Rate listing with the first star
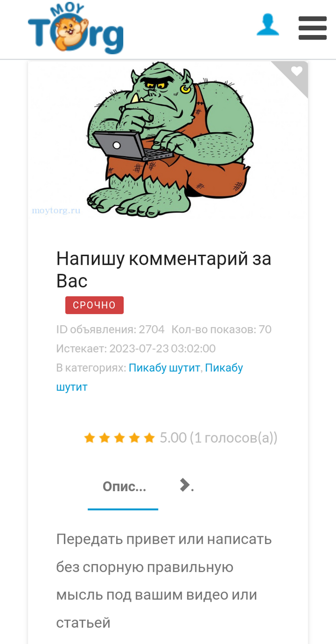The height and width of the screenshot is (644, 336). point(89,438)
